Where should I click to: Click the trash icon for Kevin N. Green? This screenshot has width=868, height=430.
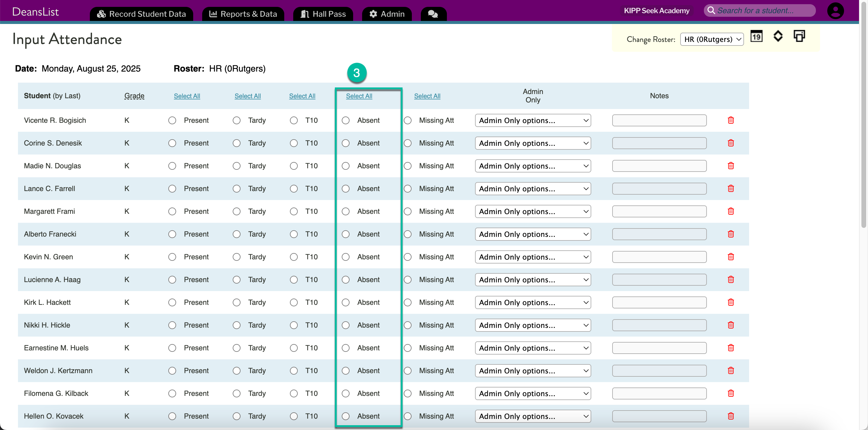[731, 257]
